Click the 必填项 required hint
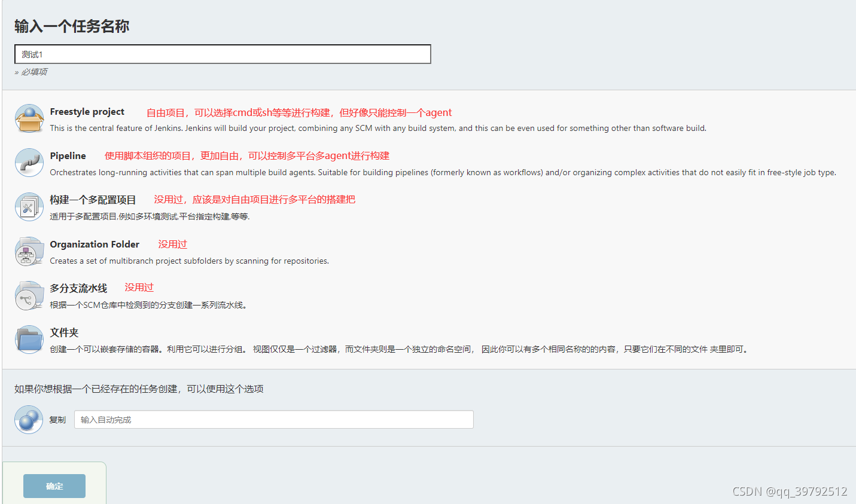The image size is (856, 504). (31, 72)
